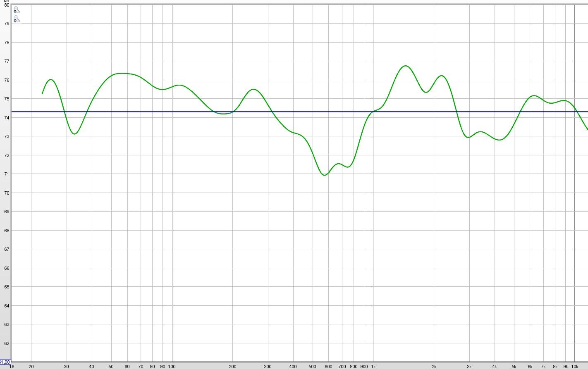Click the 70 label on dB axis
The image size is (588, 369).
click(x=7, y=193)
